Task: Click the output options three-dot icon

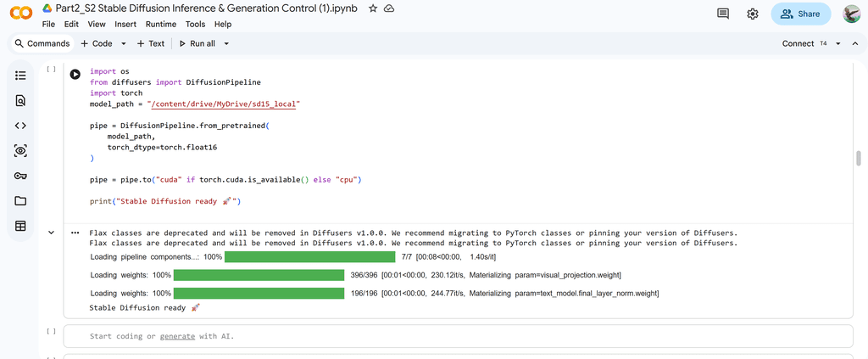Action: pos(75,232)
